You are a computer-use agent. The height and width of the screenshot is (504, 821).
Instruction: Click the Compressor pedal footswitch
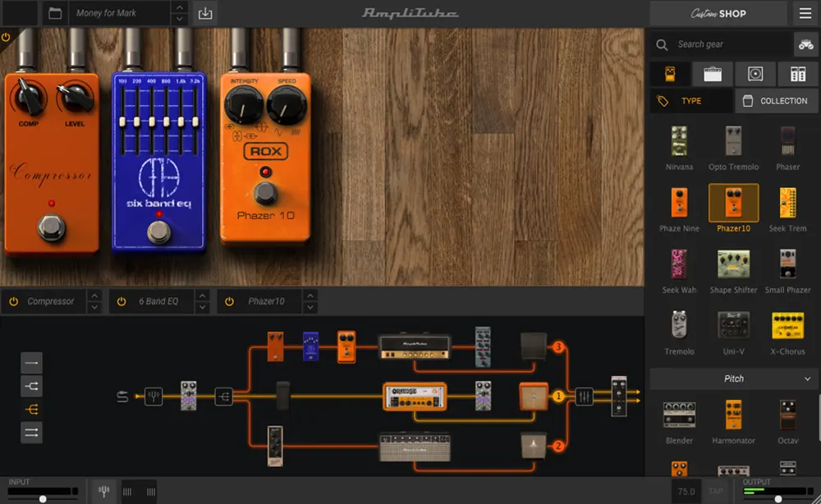click(x=51, y=227)
